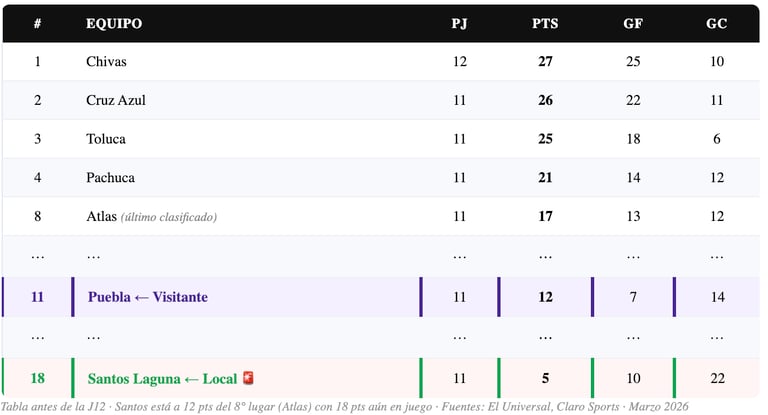Select Santos Laguna's 5 points cell
The height and width of the screenshot is (415, 768).
click(x=545, y=378)
